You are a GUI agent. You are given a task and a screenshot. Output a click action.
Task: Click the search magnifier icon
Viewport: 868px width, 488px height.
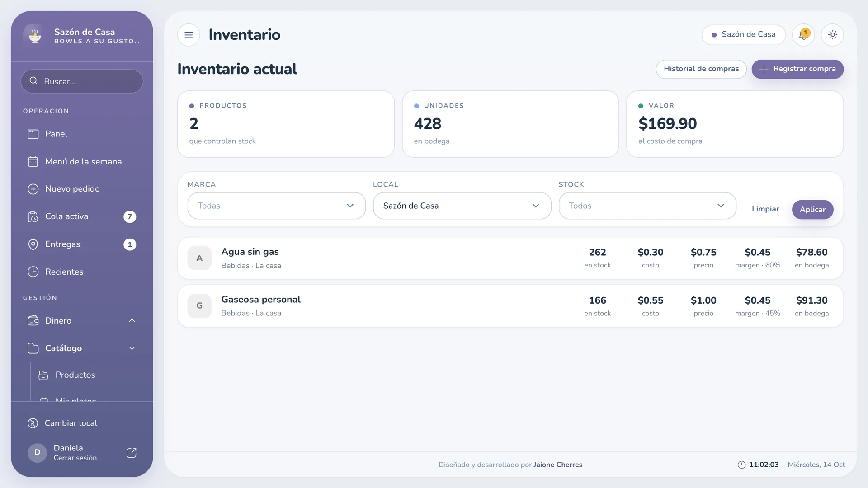(33, 81)
